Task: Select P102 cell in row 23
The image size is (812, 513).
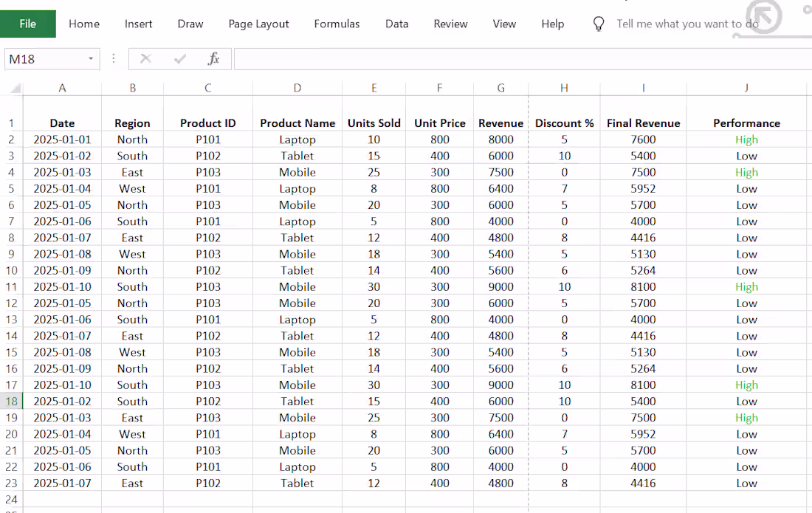Action: [x=208, y=483]
